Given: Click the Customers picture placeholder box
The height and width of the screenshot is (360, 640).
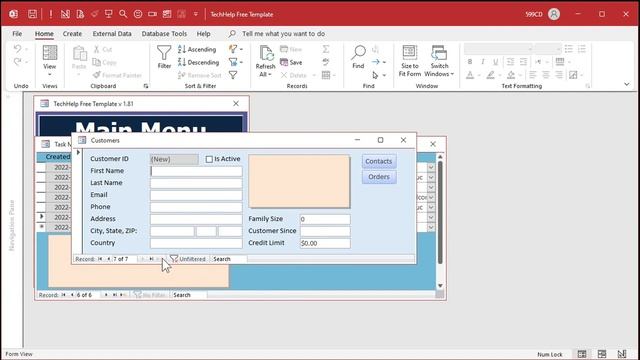Looking at the screenshot, I should coord(299,181).
